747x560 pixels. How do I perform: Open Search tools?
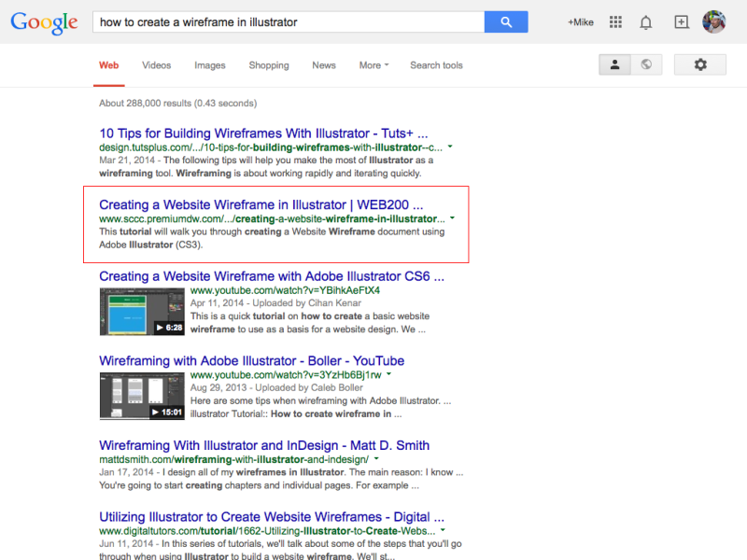pos(436,65)
